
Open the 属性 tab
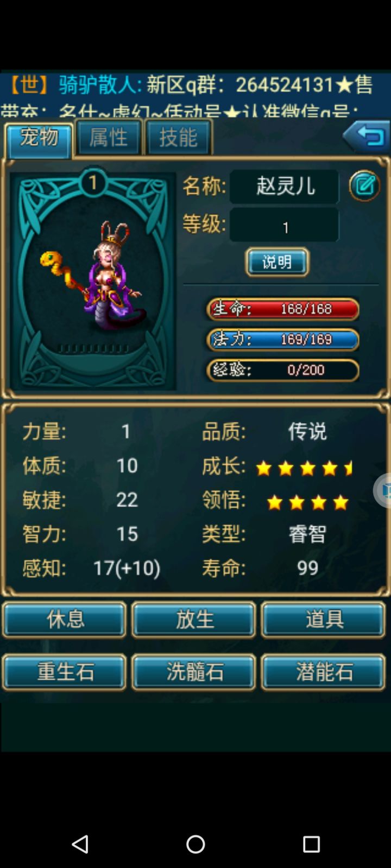pyautogui.click(x=108, y=138)
